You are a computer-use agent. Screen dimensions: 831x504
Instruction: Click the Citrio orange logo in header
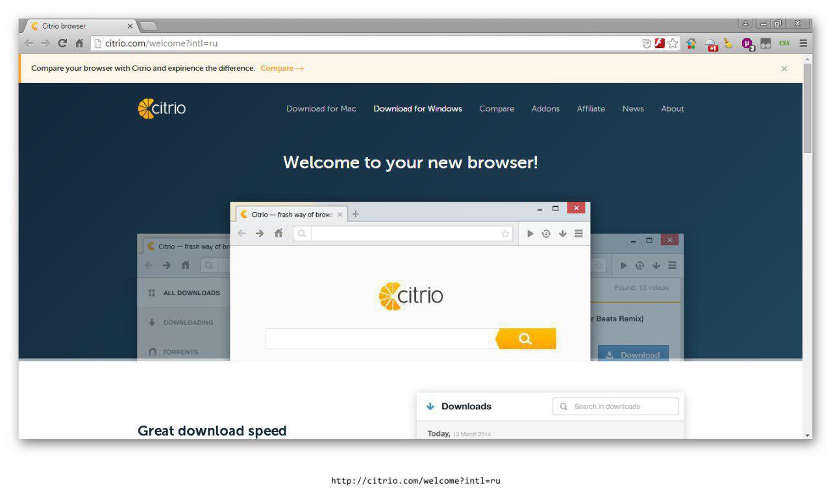[x=162, y=108]
